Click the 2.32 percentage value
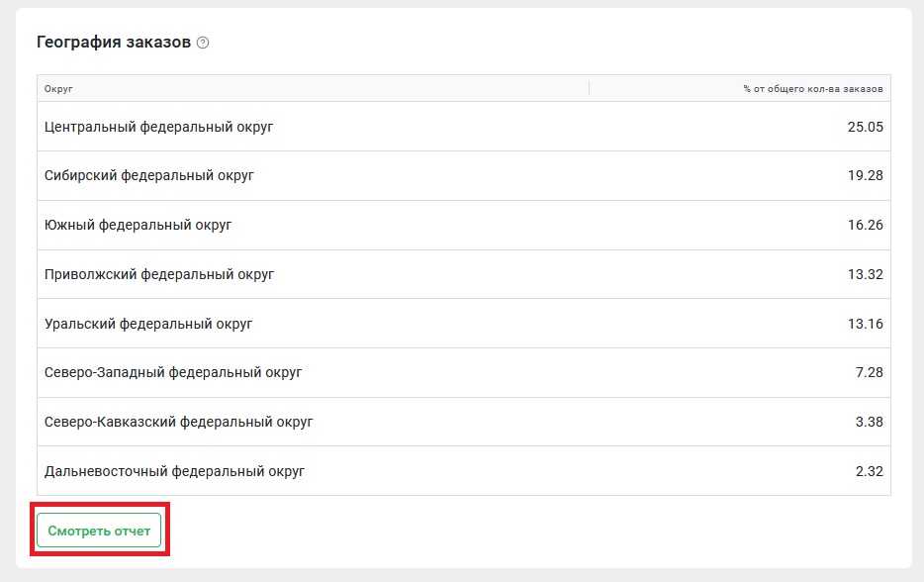Image resolution: width=924 pixels, height=582 pixels. pos(870,472)
